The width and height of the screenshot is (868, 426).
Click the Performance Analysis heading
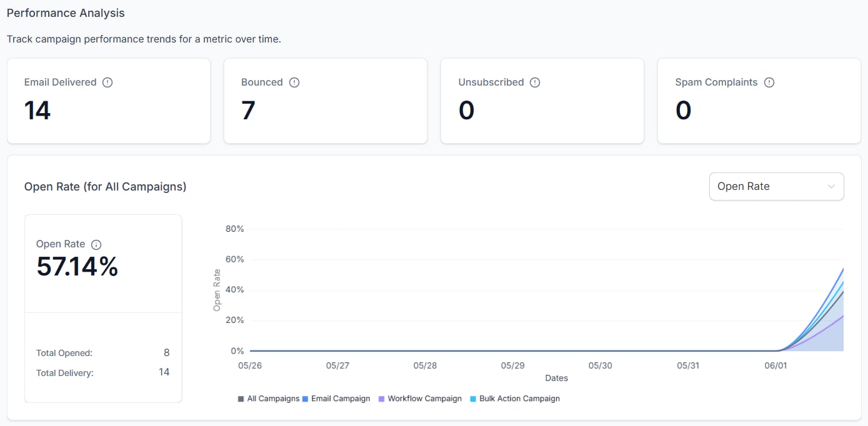[66, 13]
